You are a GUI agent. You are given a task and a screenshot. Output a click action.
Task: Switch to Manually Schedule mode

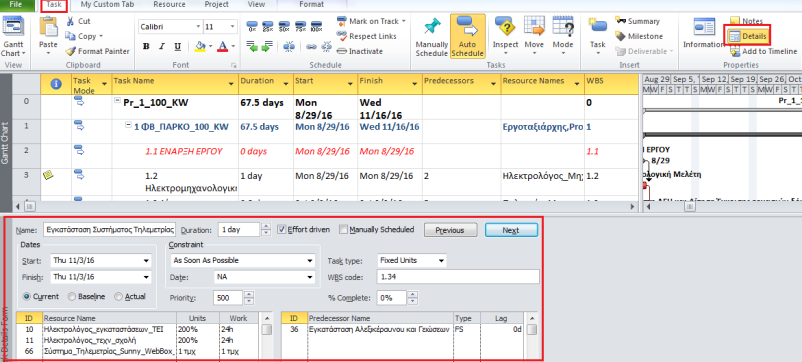coord(432,37)
